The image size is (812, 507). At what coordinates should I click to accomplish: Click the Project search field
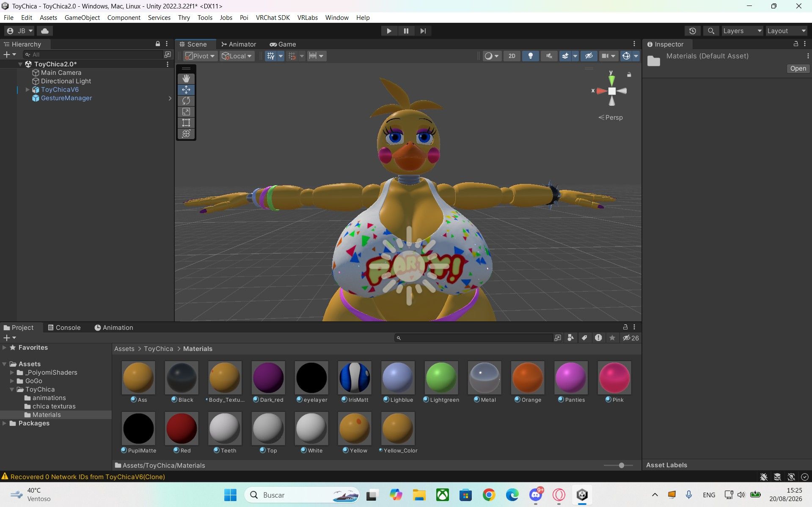coord(474,338)
